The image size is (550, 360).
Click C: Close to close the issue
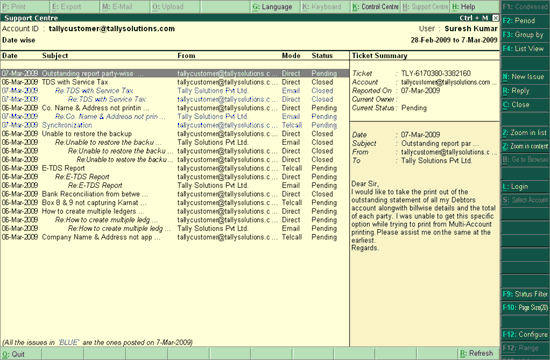(525, 105)
